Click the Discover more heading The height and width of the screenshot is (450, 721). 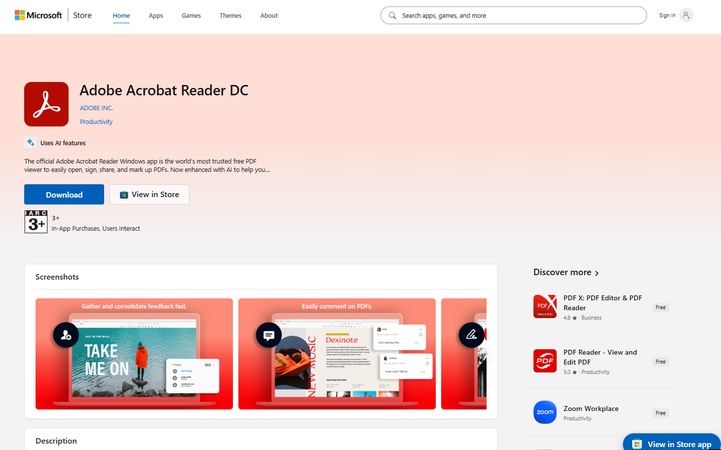(562, 272)
